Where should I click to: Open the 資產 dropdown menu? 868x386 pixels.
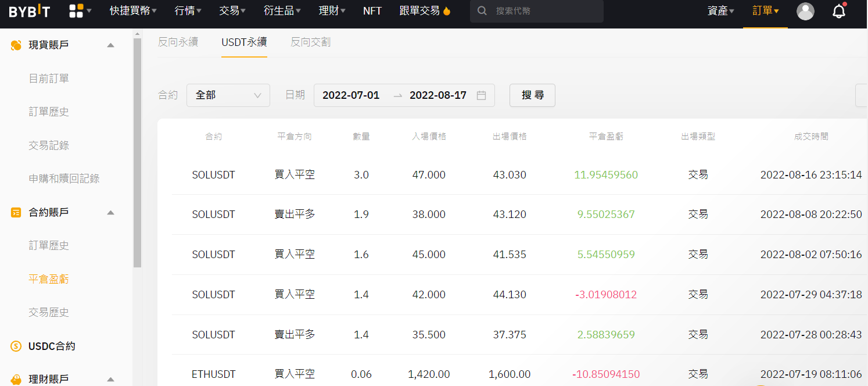pyautogui.click(x=721, y=10)
